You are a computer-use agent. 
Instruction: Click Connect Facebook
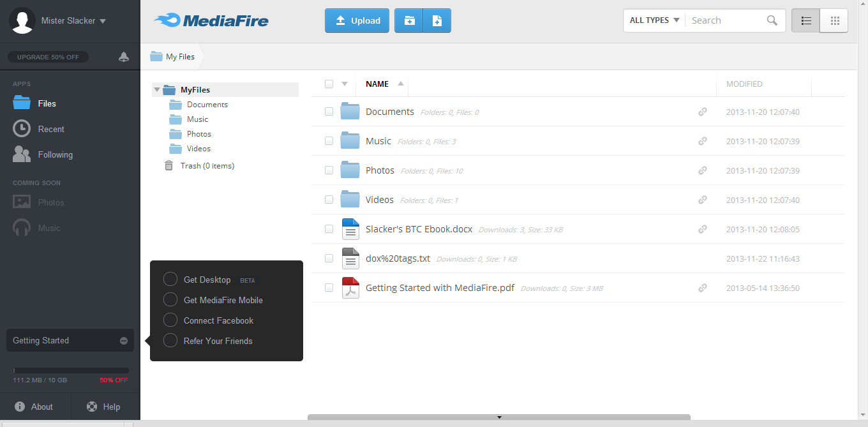pos(218,320)
